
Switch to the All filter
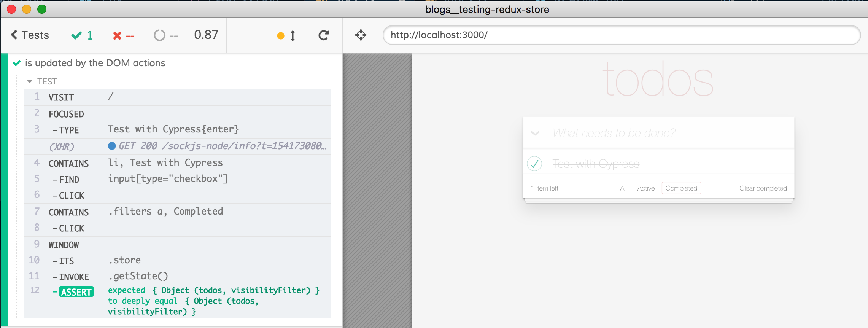(x=623, y=188)
